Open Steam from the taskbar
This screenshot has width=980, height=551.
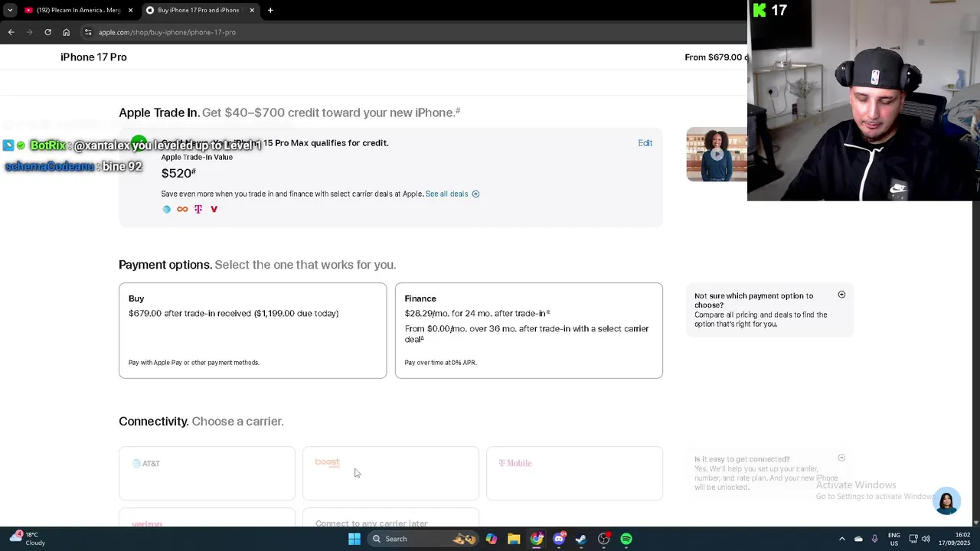click(581, 539)
